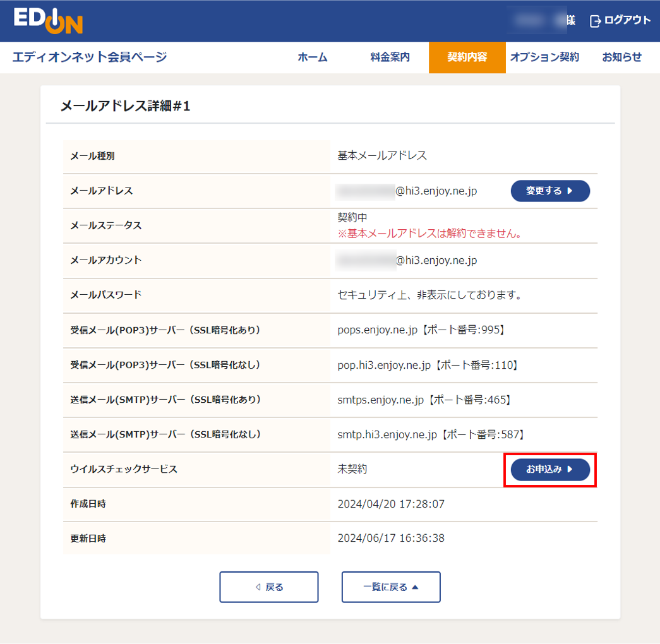
Task: Click the smtp.hi3.enjoy.ne.jp server text
Action: [x=387, y=434]
